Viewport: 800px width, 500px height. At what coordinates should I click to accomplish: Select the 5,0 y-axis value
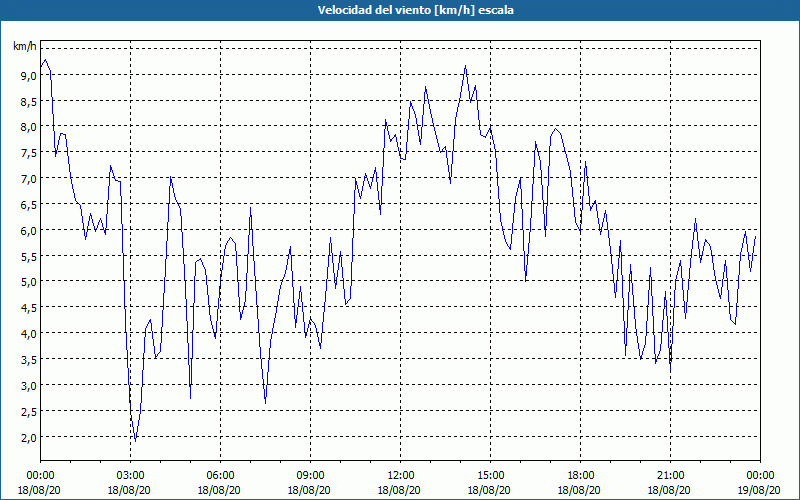pos(28,282)
